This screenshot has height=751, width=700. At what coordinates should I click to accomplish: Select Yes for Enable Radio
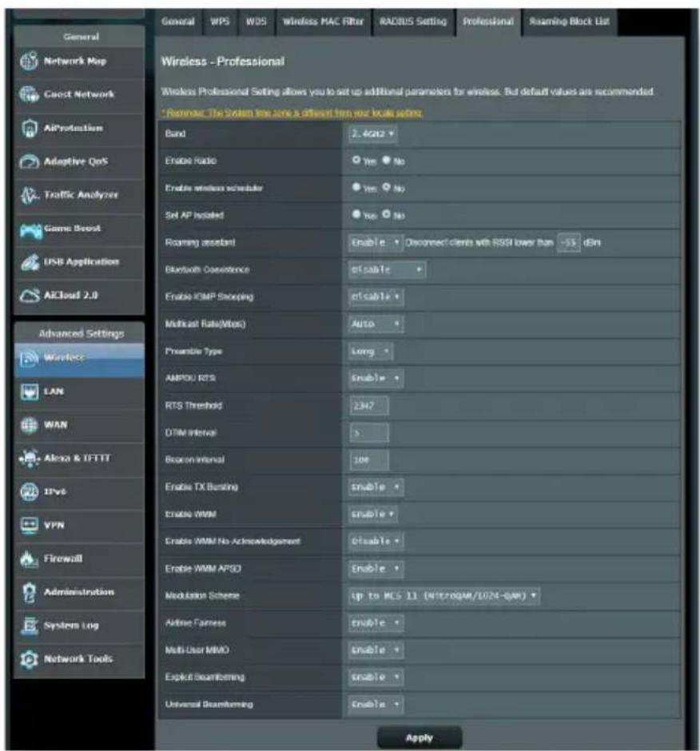click(x=356, y=160)
